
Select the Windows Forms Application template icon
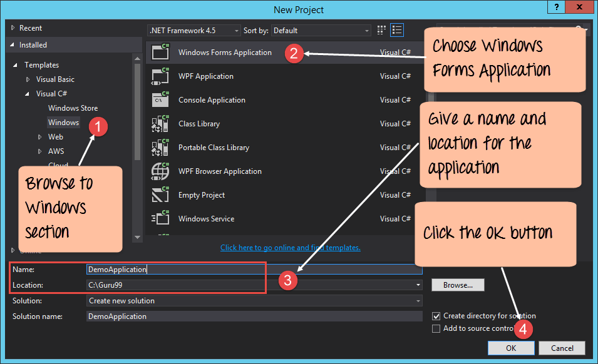point(160,53)
